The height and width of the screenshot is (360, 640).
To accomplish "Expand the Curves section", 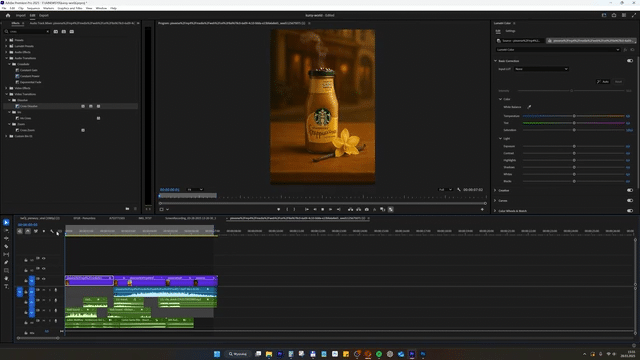I will [x=496, y=200].
